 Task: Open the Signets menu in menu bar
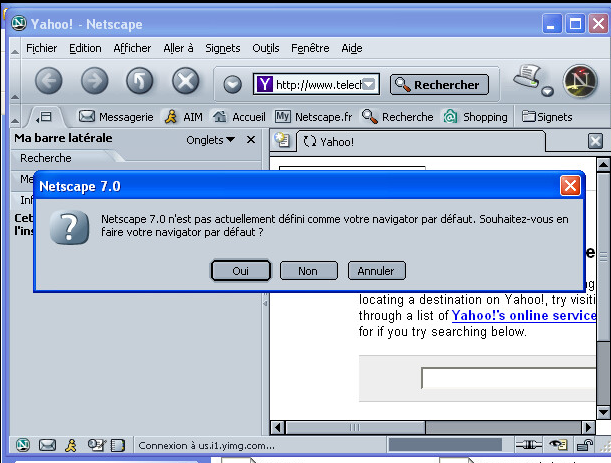[x=223, y=48]
